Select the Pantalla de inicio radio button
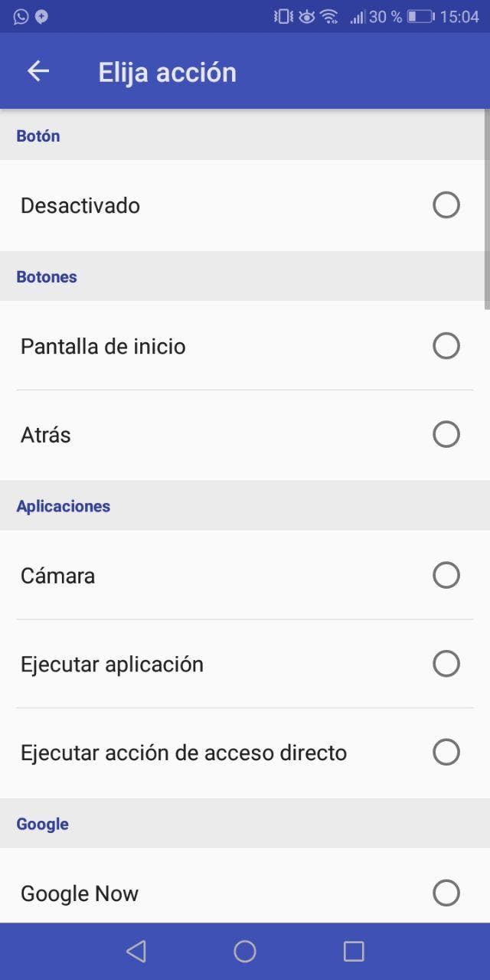The image size is (490, 980). tap(446, 346)
